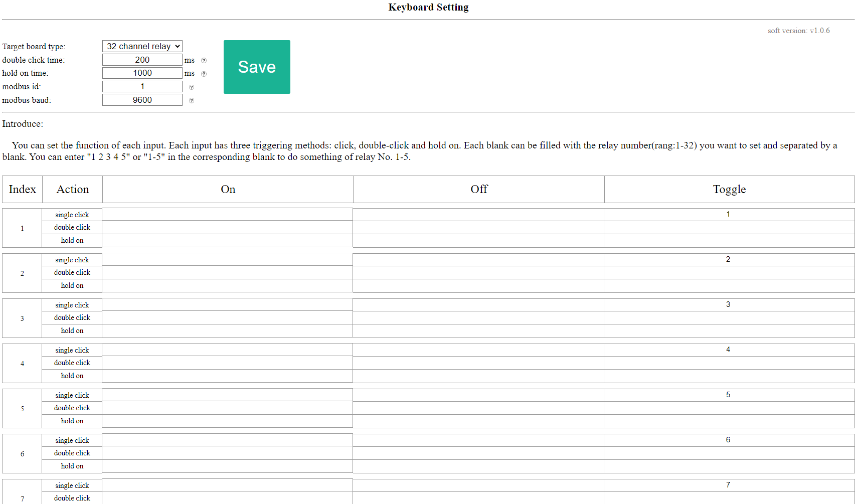Click the modbus baud input field
This screenshot has width=858, height=504.
[x=142, y=100]
